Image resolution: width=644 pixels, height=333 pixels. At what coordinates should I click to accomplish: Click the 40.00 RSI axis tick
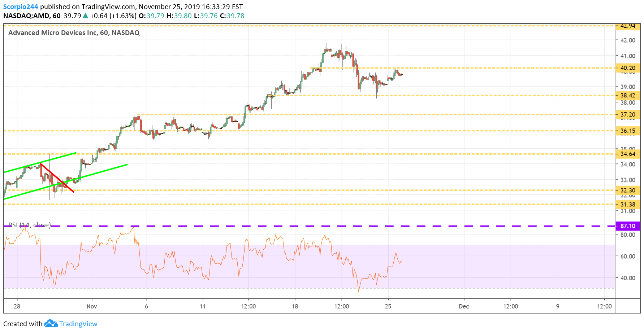coord(628,278)
